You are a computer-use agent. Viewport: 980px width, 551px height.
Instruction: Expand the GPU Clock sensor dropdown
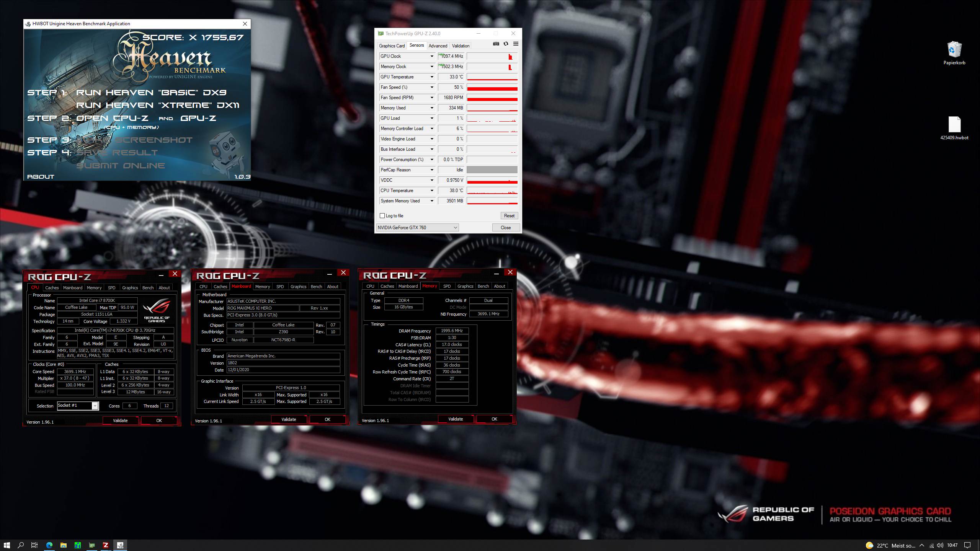(432, 56)
